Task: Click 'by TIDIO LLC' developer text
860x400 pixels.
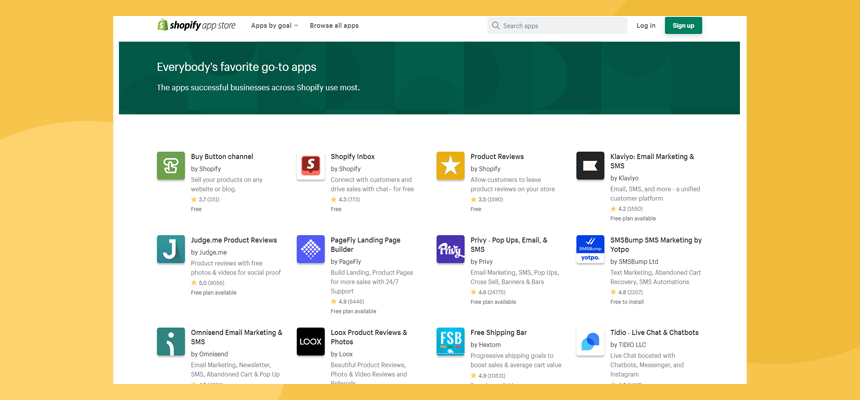Action: pos(628,345)
